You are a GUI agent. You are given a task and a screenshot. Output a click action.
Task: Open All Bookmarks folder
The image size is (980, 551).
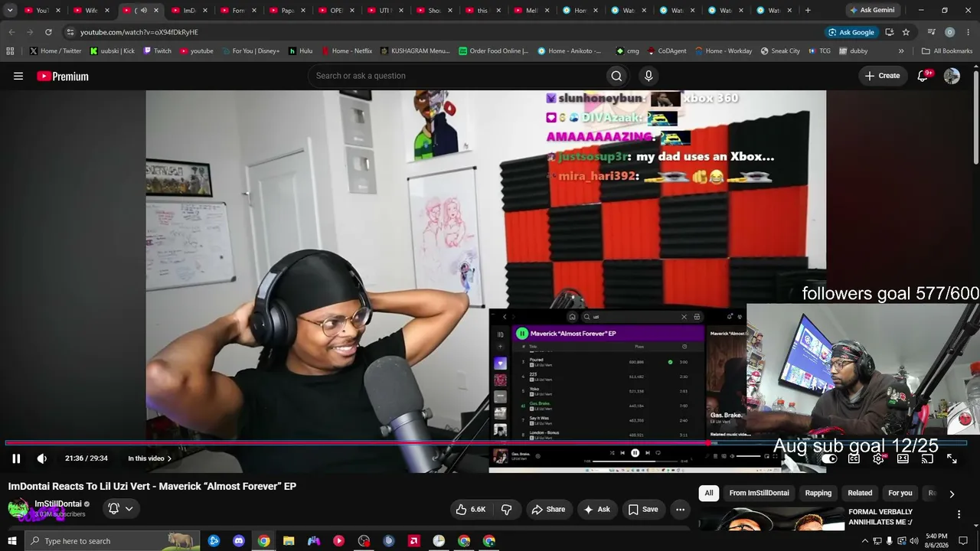coord(947,51)
